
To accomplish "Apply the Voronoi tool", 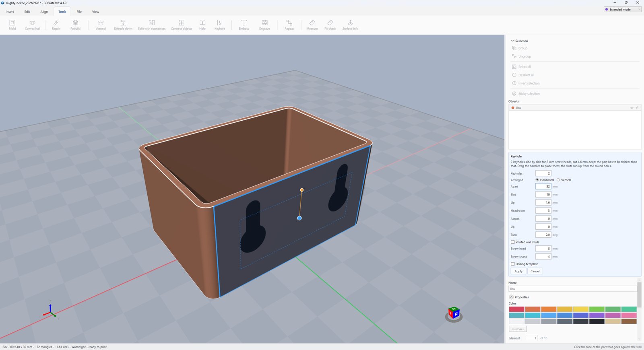I will [x=101, y=25].
